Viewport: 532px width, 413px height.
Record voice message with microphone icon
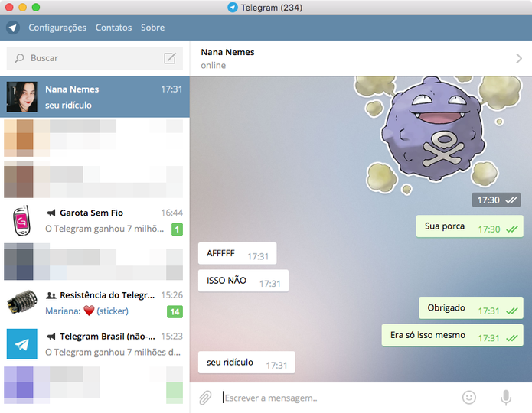506,398
